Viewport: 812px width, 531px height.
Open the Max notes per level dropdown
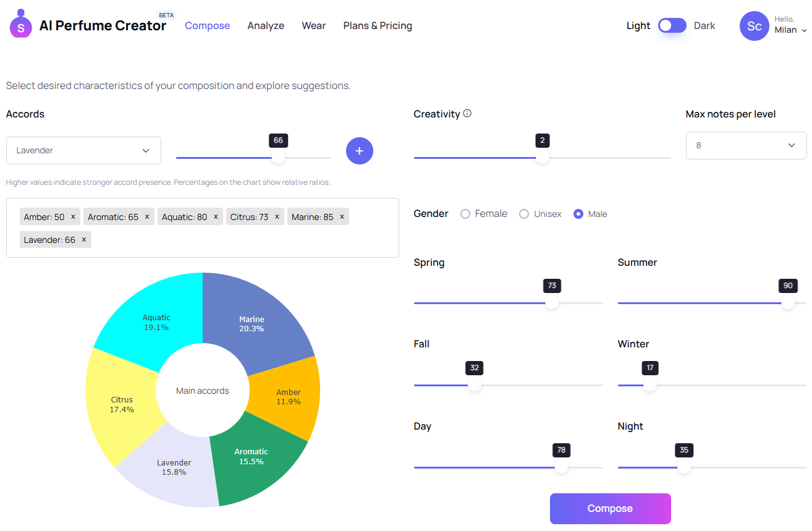click(746, 145)
